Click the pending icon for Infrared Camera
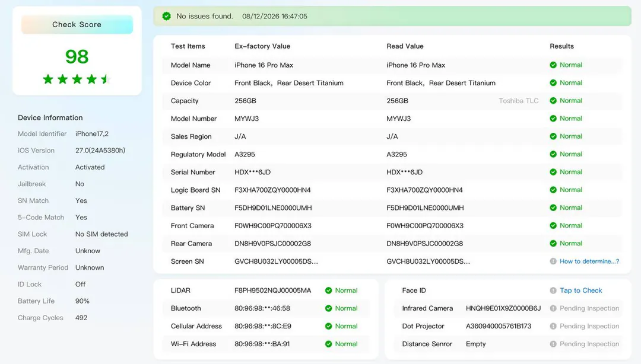The height and width of the screenshot is (364, 641). click(553, 308)
